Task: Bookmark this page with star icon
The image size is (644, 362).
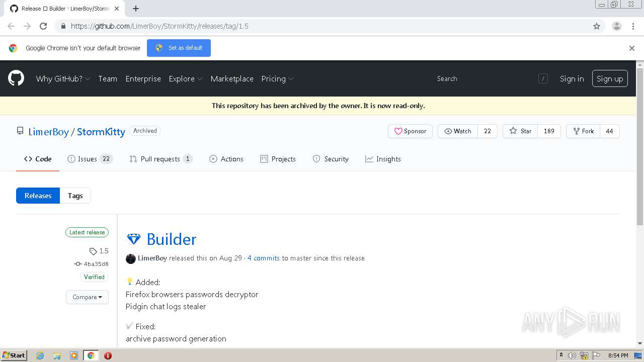Action: click(597, 26)
